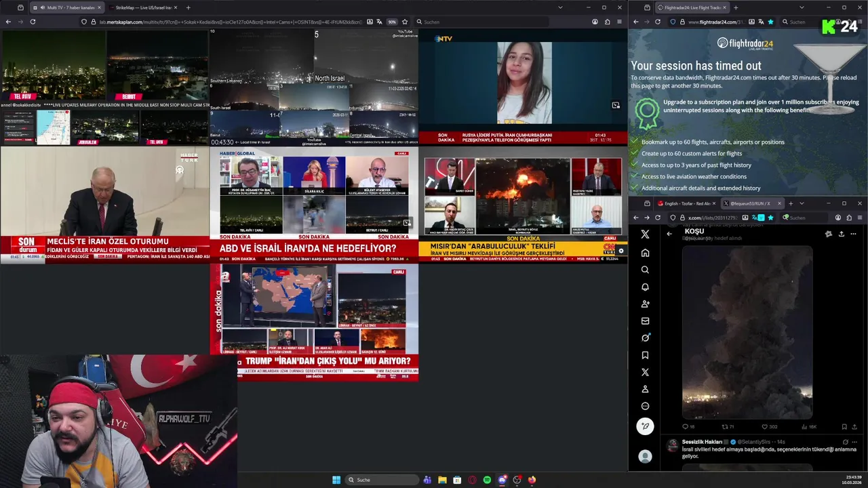The width and height of the screenshot is (868, 488).
Task: Close the Tzofar Red Alert tab
Action: 713,203
